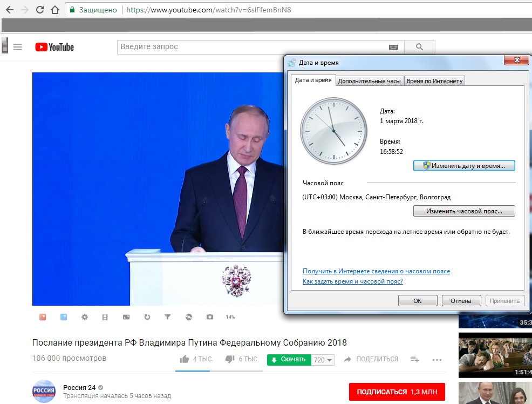Viewport: 532px width, 404px height.
Task: Click the blue magic wand icon under video
Action: tap(64, 317)
